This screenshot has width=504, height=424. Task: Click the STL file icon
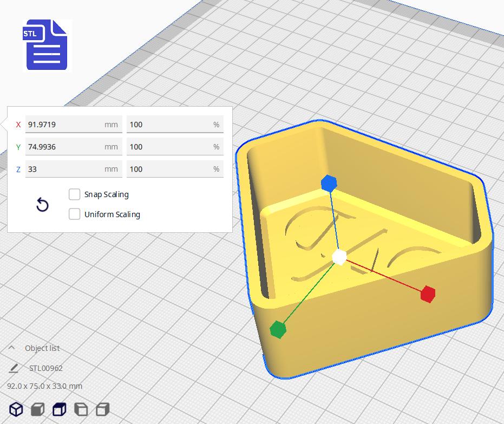coord(47,45)
